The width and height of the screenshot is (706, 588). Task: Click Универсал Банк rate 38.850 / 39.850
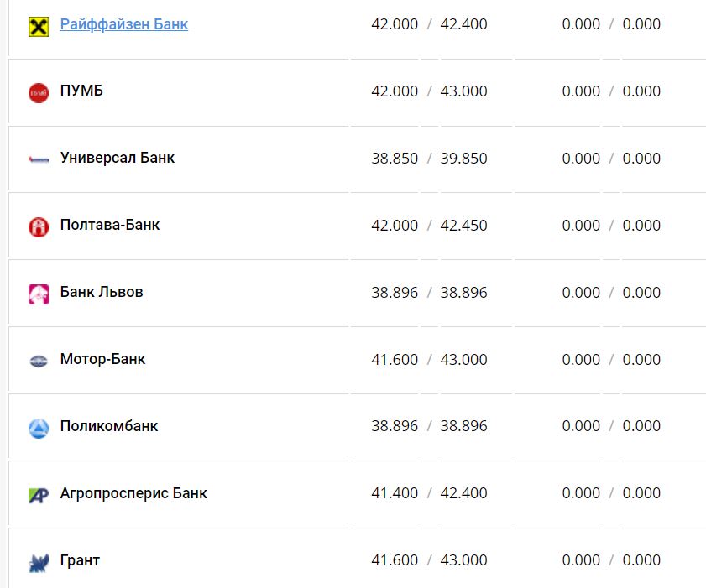coord(429,159)
